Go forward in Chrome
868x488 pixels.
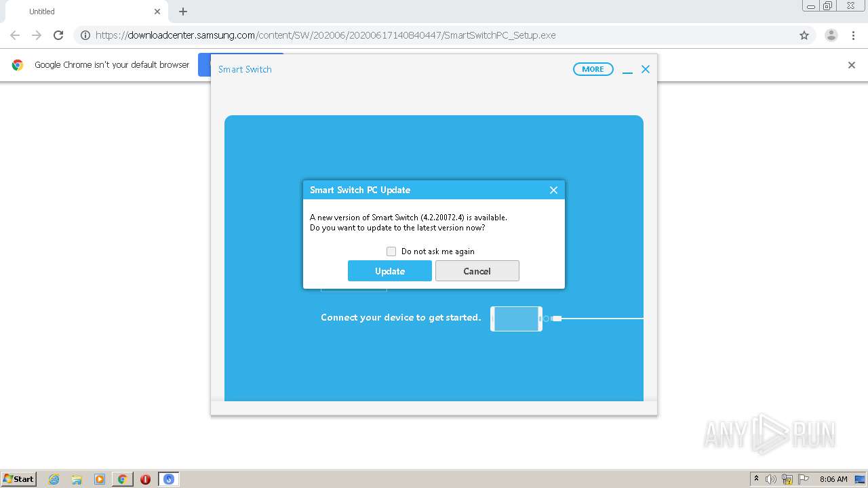click(37, 35)
